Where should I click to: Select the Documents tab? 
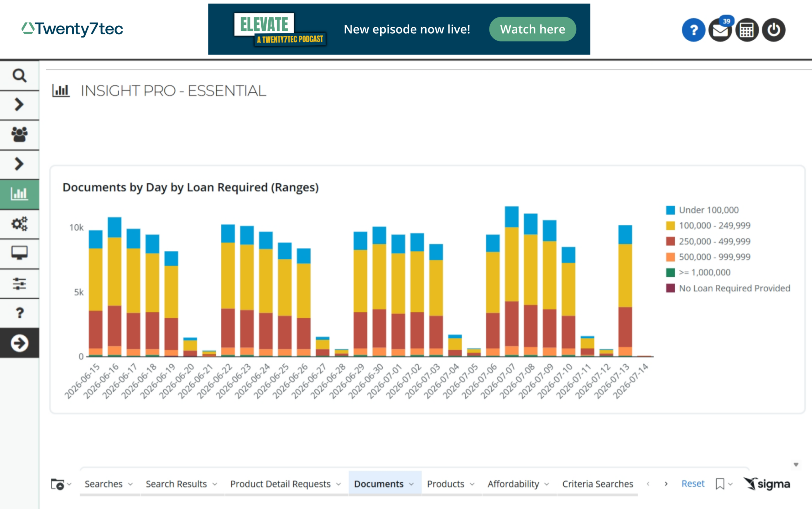coord(378,484)
